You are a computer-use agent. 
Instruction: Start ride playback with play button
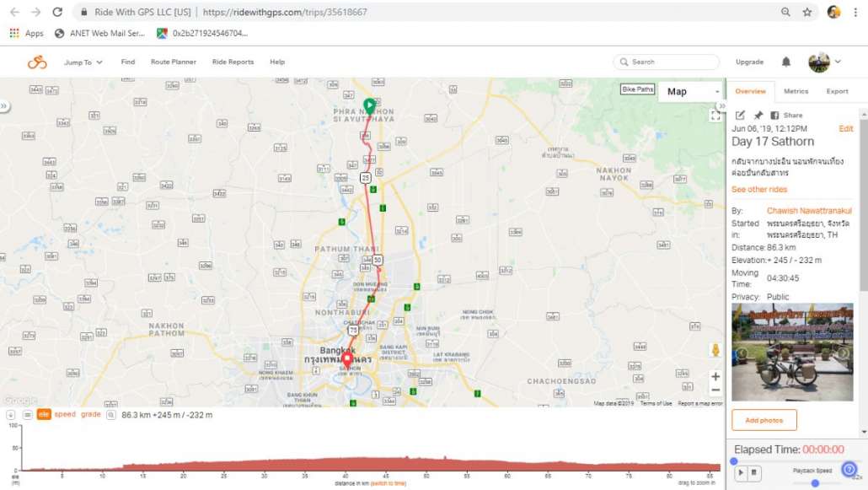(741, 473)
